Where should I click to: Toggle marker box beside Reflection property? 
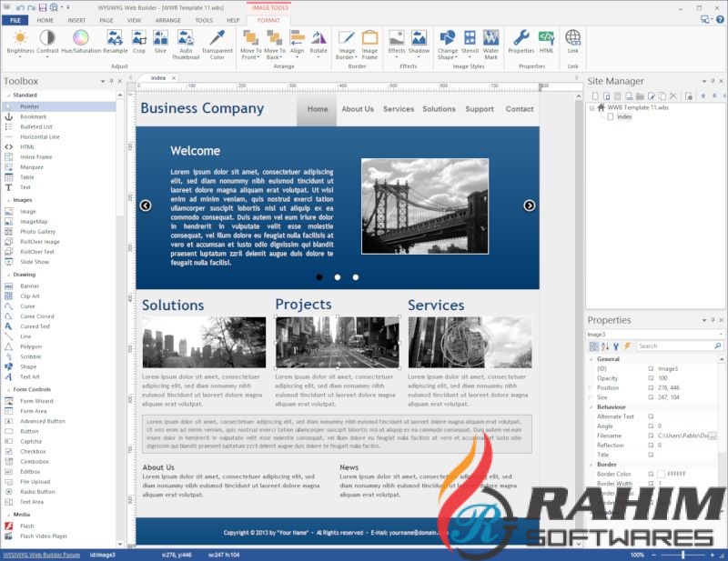[x=651, y=445]
